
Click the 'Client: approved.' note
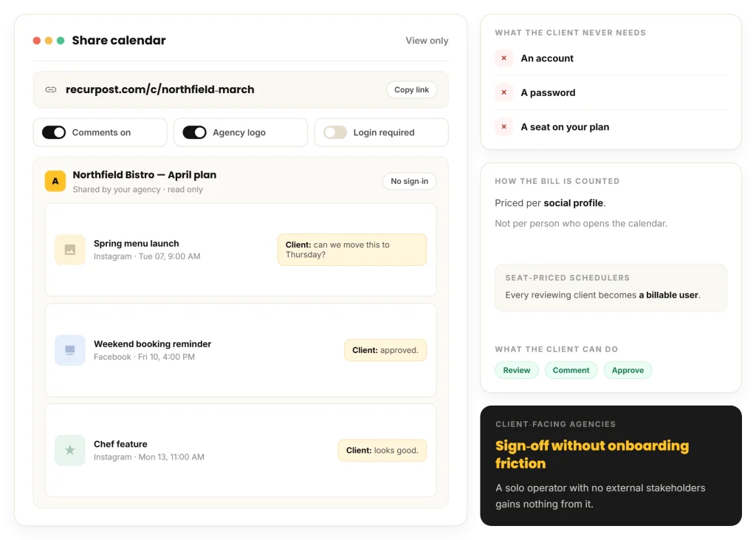385,350
